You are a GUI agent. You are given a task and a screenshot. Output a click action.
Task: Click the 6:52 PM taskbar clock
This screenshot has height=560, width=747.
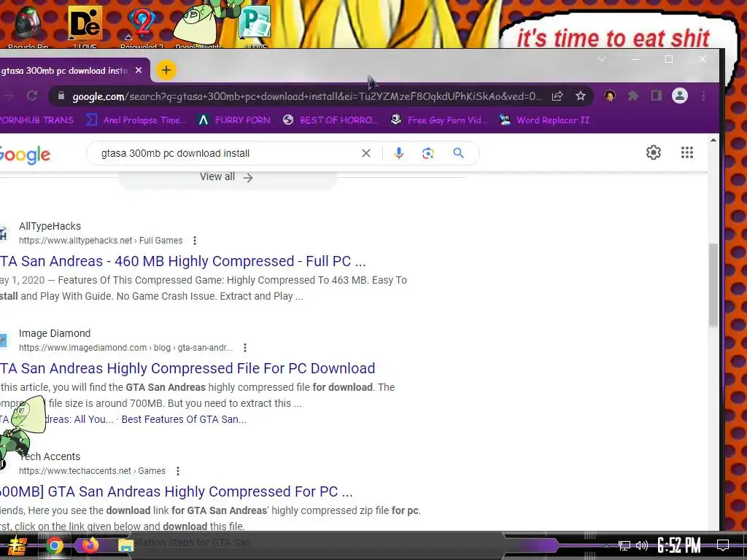pyautogui.click(x=679, y=545)
